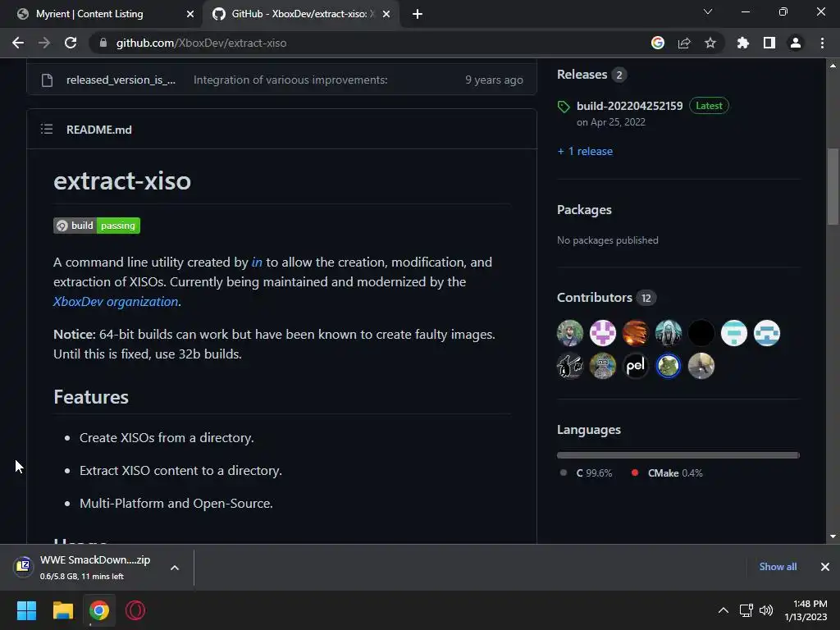Viewport: 840px width, 630px height.
Task: Open the network tray icon
Action: coord(746,610)
